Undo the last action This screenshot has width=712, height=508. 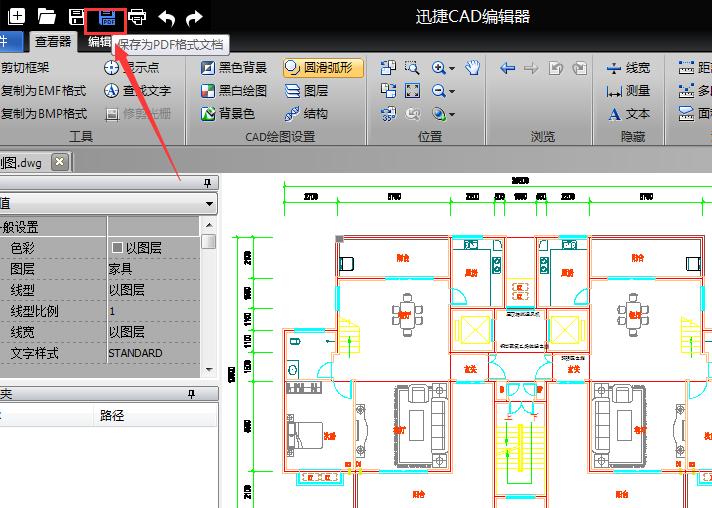click(x=167, y=18)
